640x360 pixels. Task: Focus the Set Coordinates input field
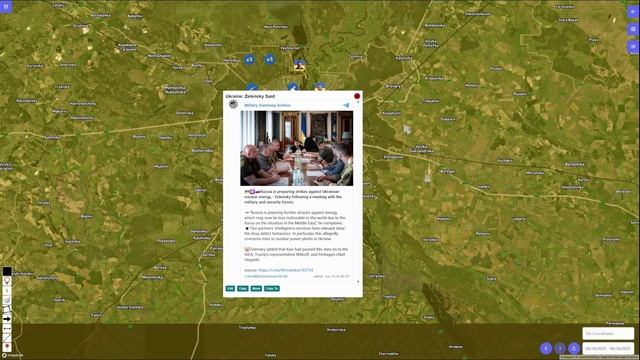pos(608,333)
